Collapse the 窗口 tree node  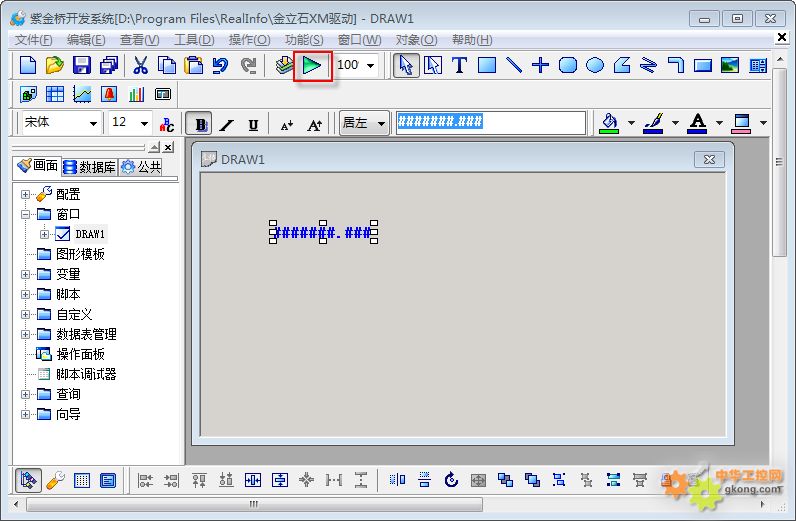(x=25, y=214)
